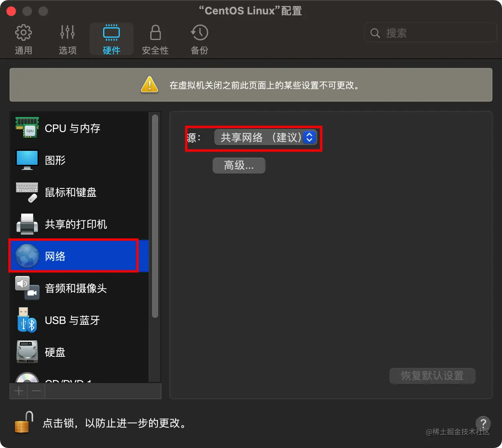Click the 高级... advanced button
This screenshot has height=448, width=502.
point(239,165)
